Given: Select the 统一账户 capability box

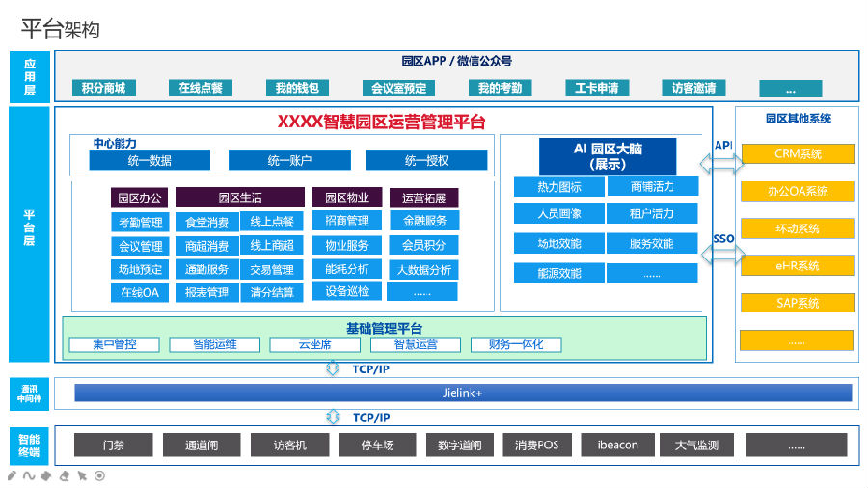Looking at the screenshot, I should [x=289, y=160].
